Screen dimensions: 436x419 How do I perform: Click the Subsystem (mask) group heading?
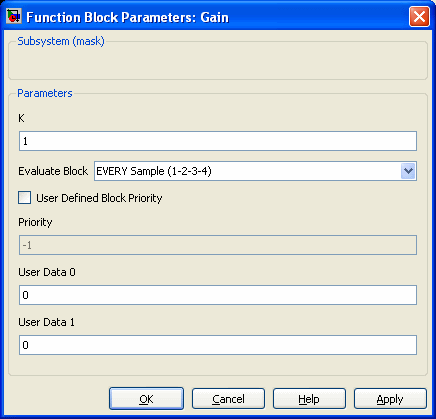pos(61,41)
